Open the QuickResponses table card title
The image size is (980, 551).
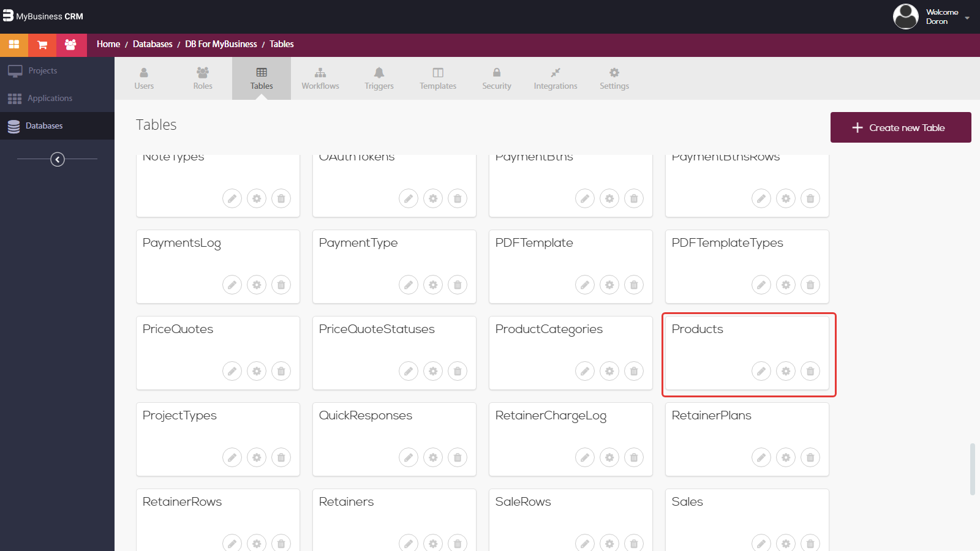(x=365, y=416)
